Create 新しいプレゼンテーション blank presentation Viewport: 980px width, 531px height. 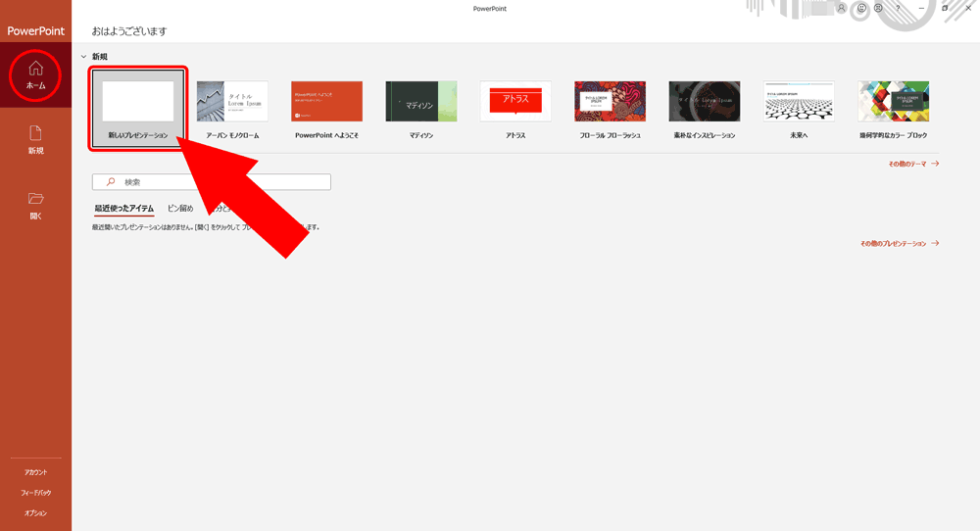[x=138, y=109]
